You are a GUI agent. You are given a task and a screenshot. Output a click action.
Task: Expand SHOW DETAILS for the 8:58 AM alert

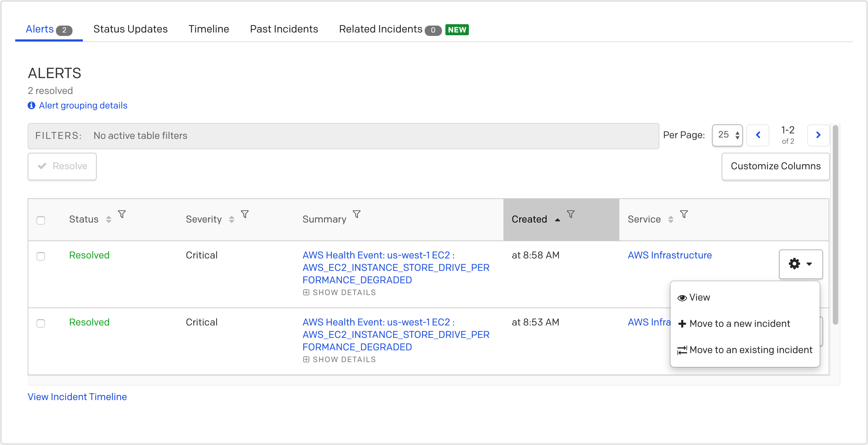click(x=340, y=293)
